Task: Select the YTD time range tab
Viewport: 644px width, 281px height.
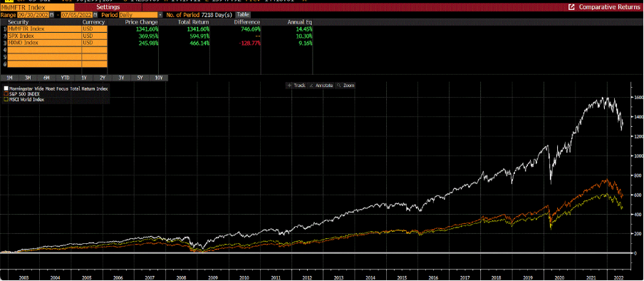Action: pyautogui.click(x=66, y=78)
